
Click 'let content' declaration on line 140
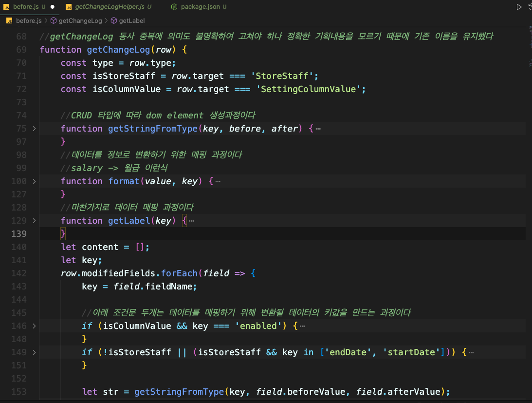(90, 247)
